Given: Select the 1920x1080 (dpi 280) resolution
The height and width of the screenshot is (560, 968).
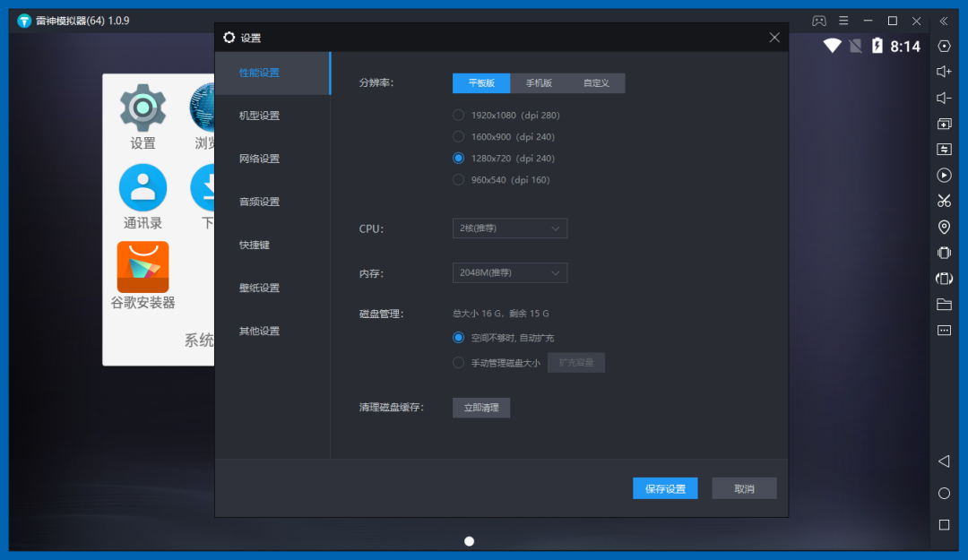Looking at the screenshot, I should 459,116.
